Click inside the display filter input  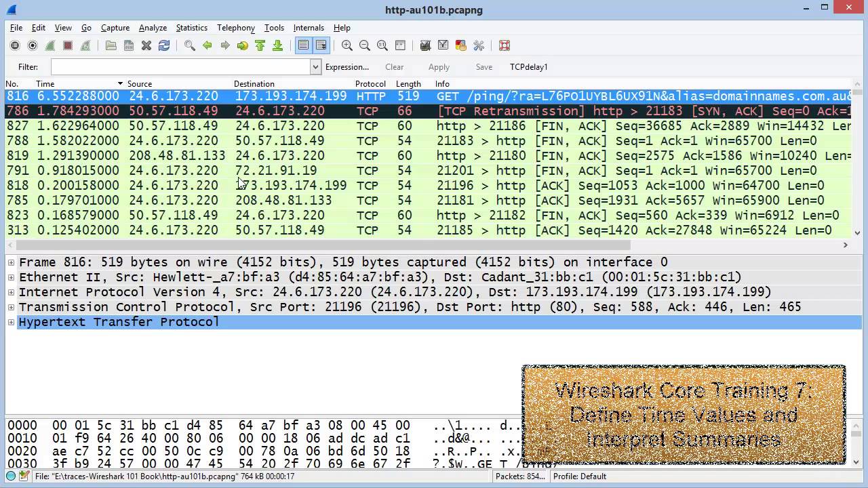coord(180,66)
